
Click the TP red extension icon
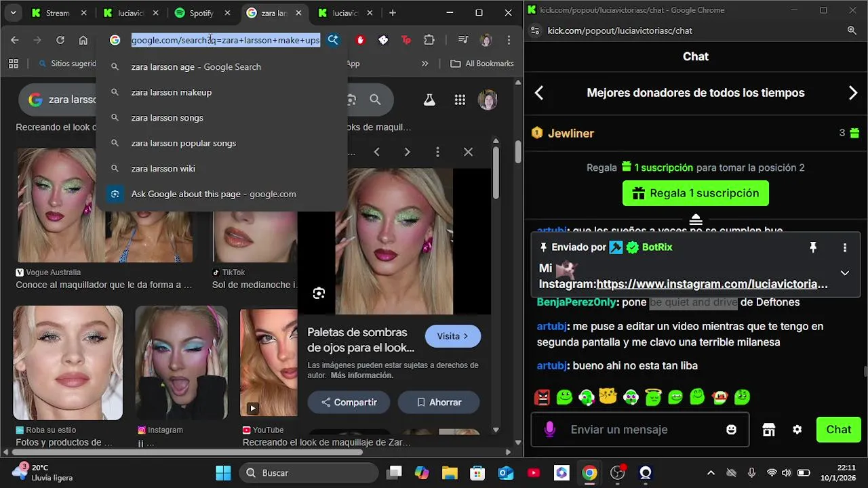[406, 40]
